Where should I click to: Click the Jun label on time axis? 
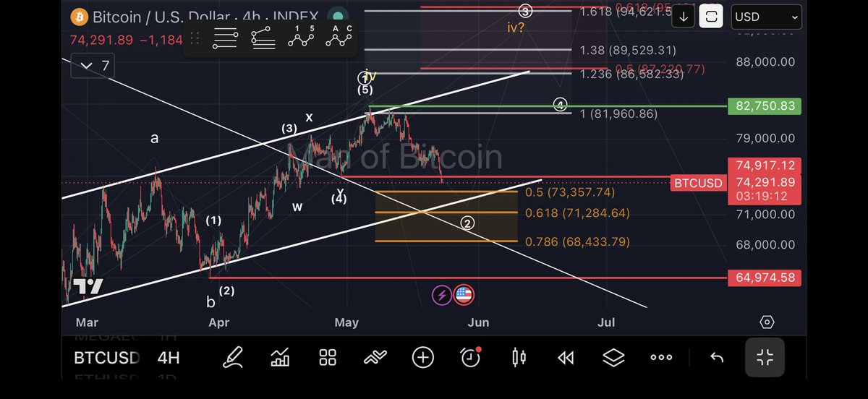[x=478, y=322]
